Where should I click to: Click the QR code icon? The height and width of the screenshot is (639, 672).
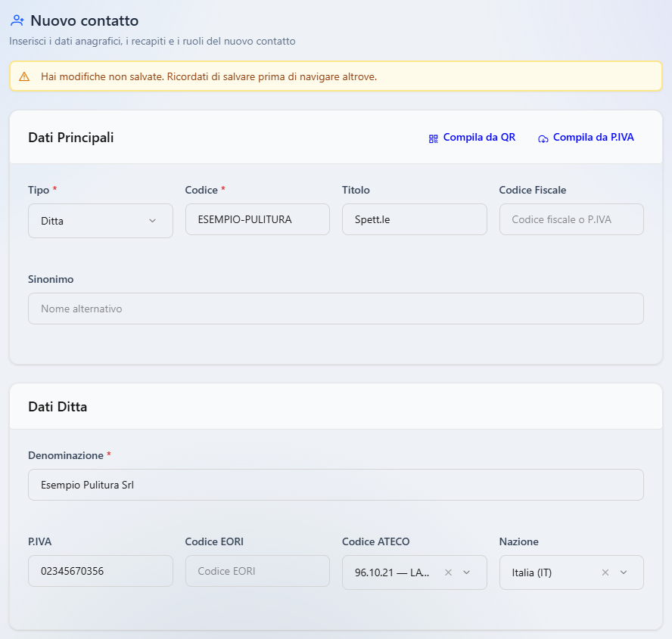(434, 138)
